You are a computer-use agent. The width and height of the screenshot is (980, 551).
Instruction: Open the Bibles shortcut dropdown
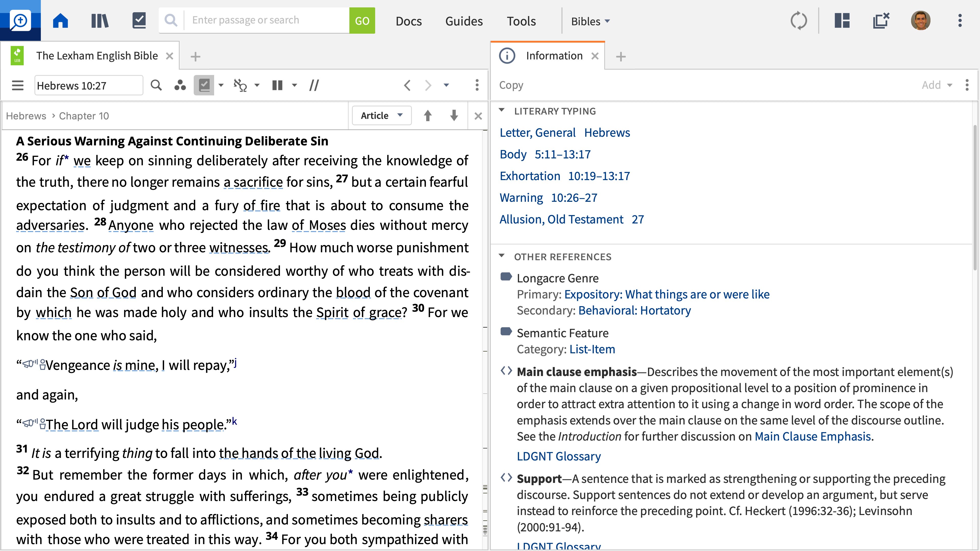tap(591, 21)
